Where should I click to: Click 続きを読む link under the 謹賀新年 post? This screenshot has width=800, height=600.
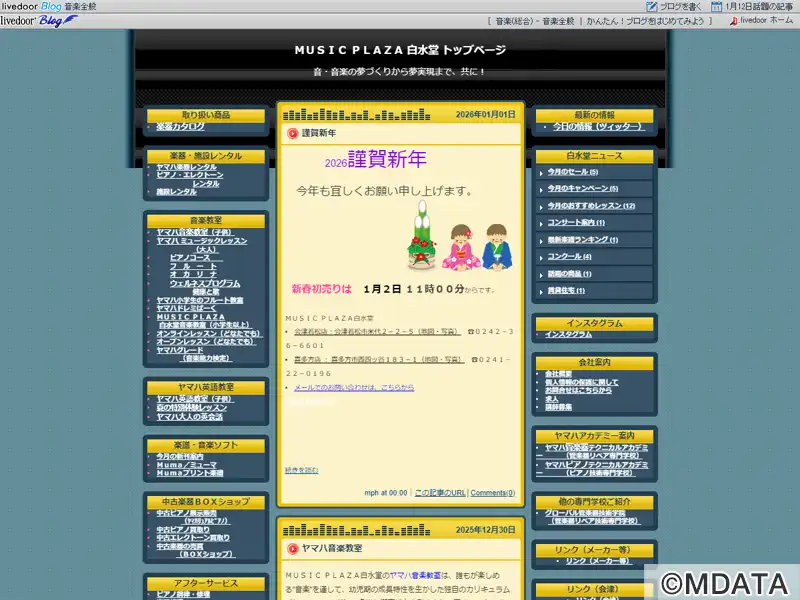coord(301,470)
